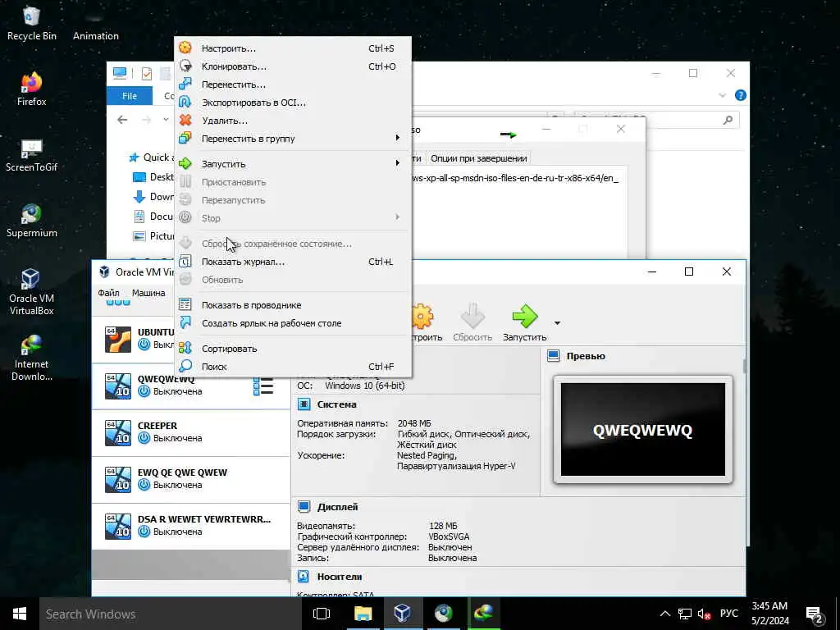The height and width of the screenshot is (630, 840).
Task: Click the green Запустить arrow in VirtualBox toolbar
Action: pos(524,316)
